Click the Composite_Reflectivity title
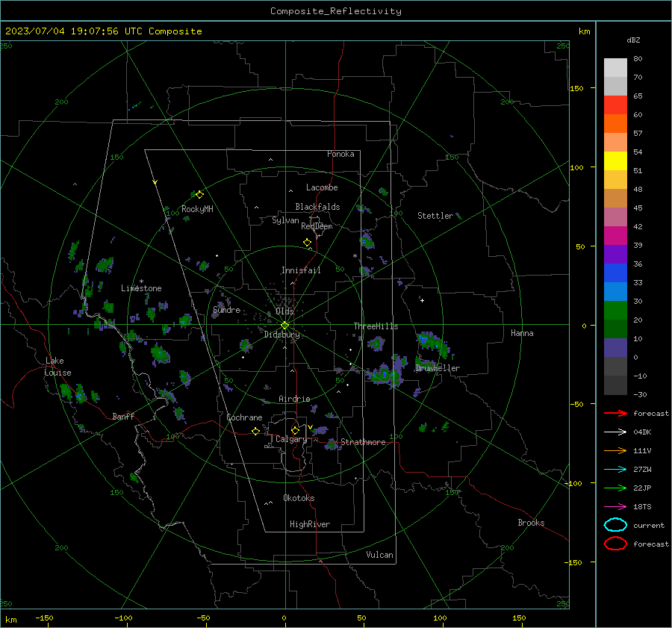The height and width of the screenshot is (628, 672). [336, 11]
